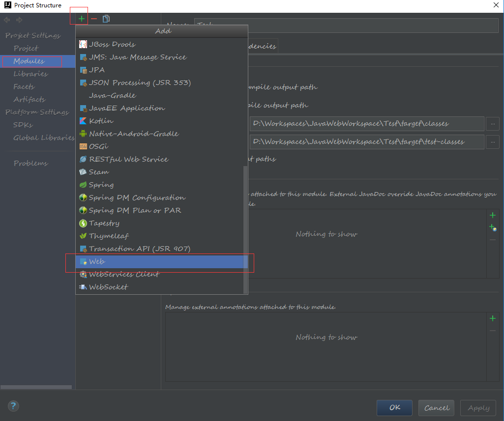The image size is (504, 421).
Task: Click the Spring DM Configuration globe icon
Action: point(83,197)
